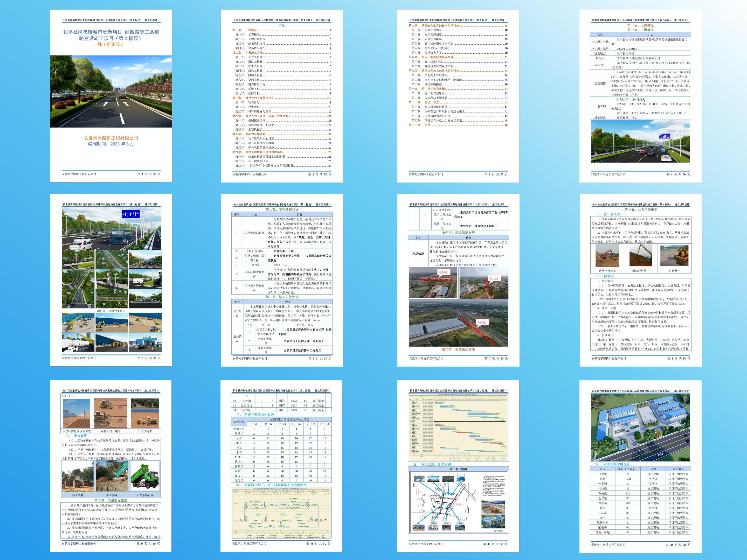Select the 安徽鸿宇路桥工程有限公司 title on cover
The height and width of the screenshot is (560, 747).
tap(111, 138)
